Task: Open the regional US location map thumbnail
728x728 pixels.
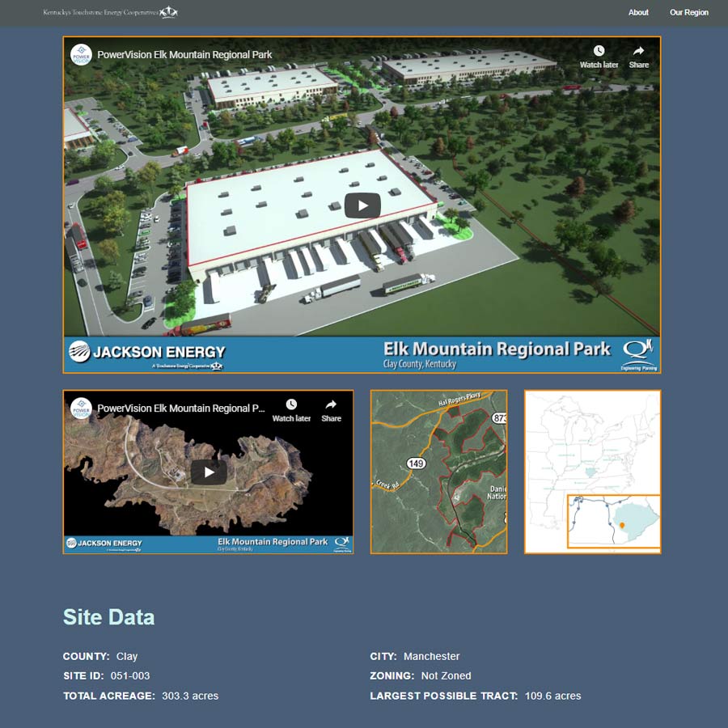Action: 592,472
